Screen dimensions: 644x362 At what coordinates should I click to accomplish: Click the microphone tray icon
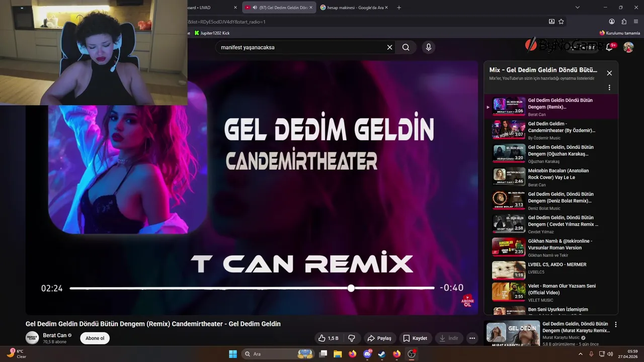coord(592,354)
